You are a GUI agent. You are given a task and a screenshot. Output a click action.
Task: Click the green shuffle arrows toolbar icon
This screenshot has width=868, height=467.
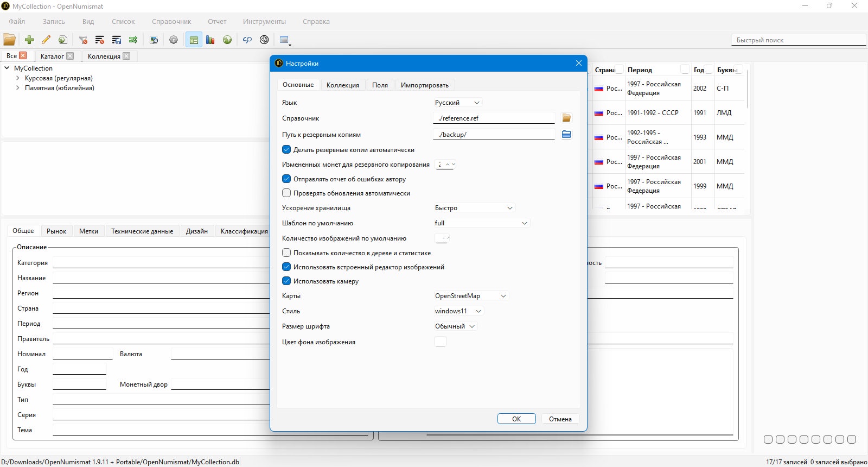click(x=133, y=40)
